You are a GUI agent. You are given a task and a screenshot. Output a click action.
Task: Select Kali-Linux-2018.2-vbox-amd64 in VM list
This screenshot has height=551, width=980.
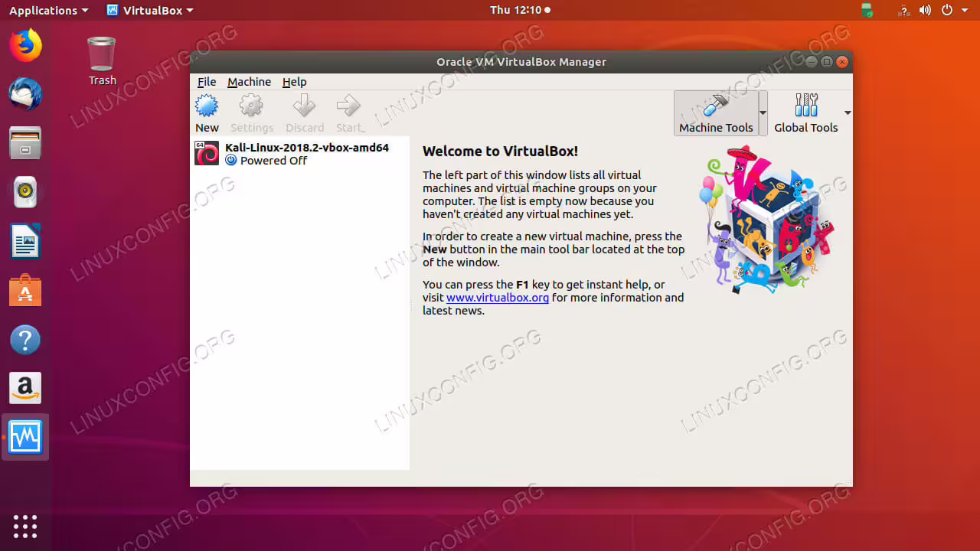(299, 154)
